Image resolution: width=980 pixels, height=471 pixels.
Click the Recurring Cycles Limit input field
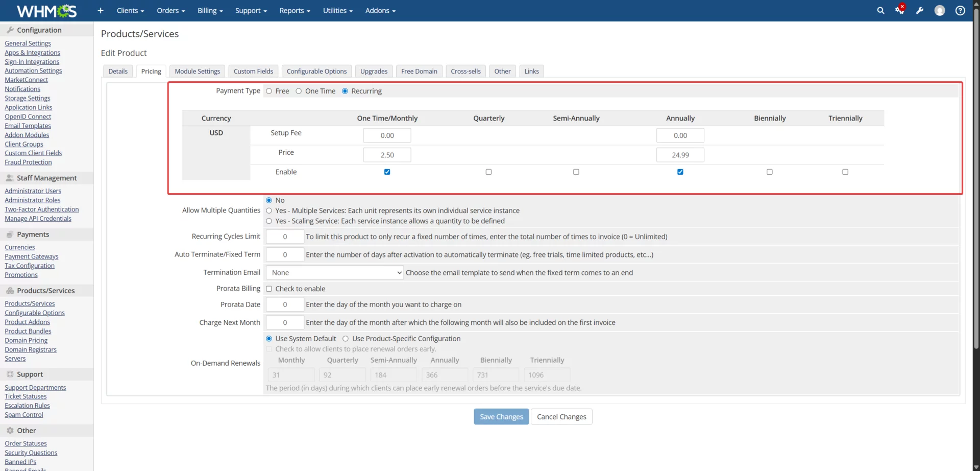(284, 237)
